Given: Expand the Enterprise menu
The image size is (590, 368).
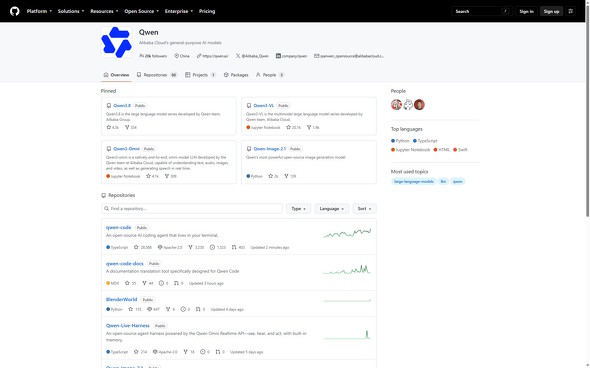Looking at the screenshot, I should 179,11.
